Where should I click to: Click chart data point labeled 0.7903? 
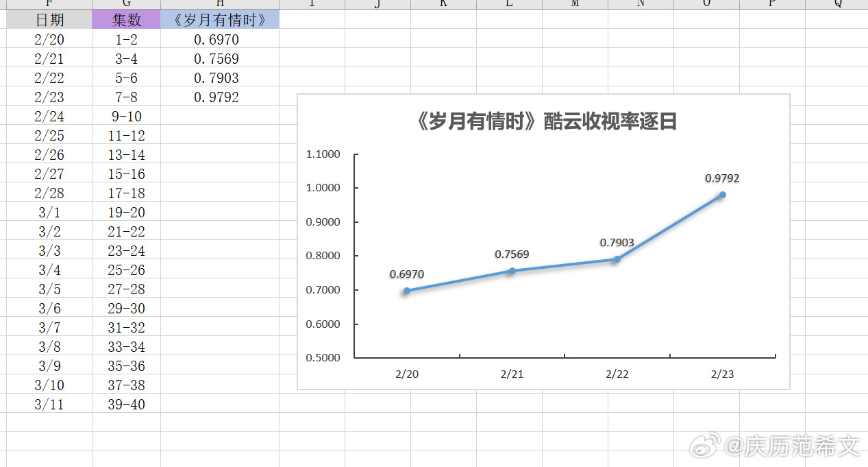(x=617, y=259)
